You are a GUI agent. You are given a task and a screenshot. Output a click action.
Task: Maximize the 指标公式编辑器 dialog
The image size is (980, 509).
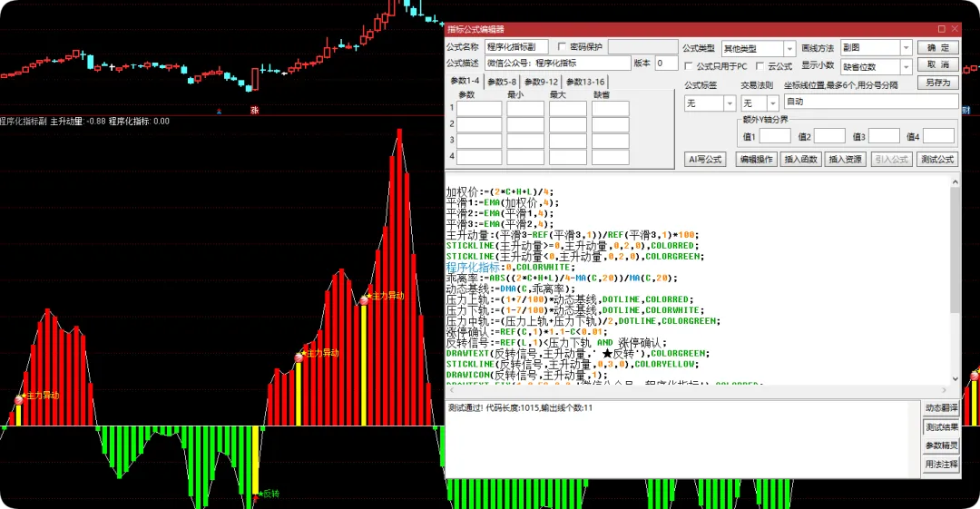tap(941, 29)
